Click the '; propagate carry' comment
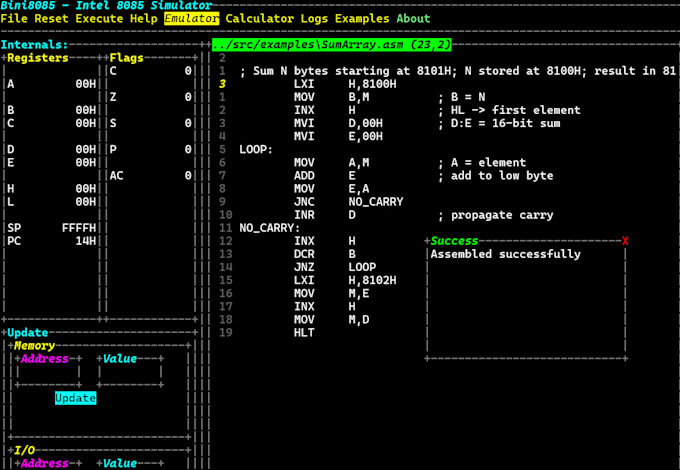Image resolution: width=680 pixels, height=470 pixels. (x=495, y=215)
